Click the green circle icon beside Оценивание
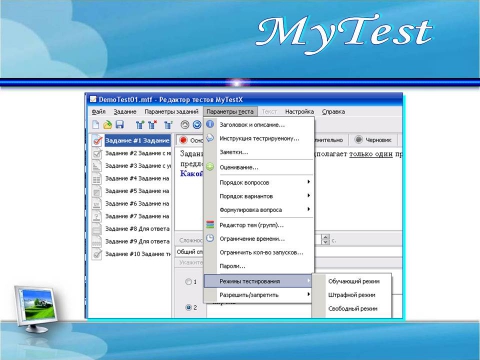 210,167
